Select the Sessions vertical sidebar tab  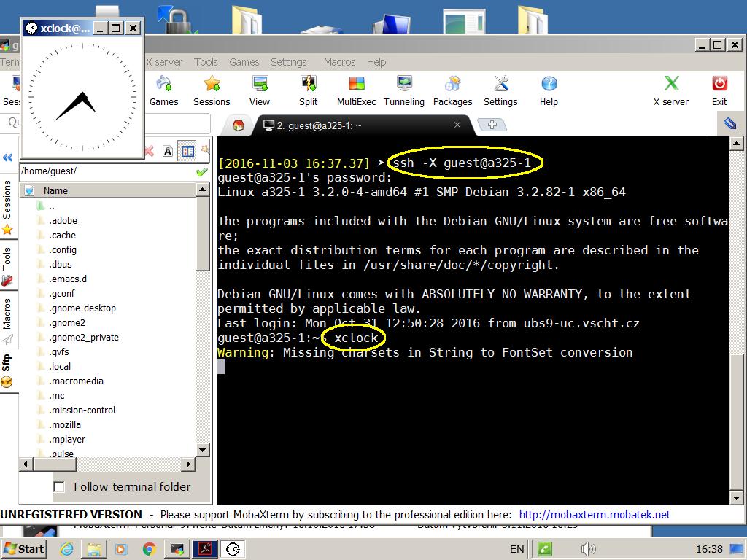[x=7, y=207]
